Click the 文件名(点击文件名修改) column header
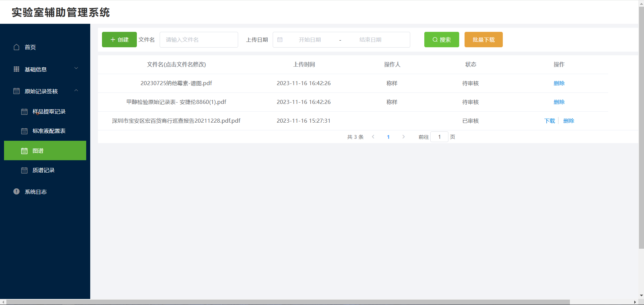644x305 pixels. point(176,64)
